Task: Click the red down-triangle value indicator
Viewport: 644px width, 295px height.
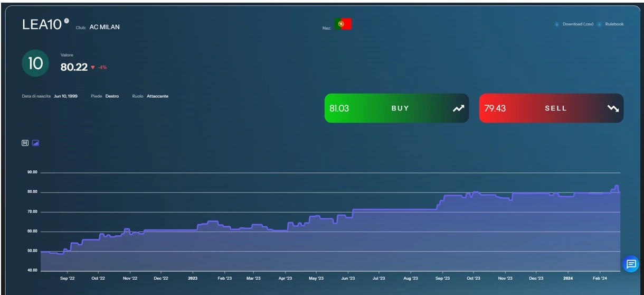Action: (93, 68)
